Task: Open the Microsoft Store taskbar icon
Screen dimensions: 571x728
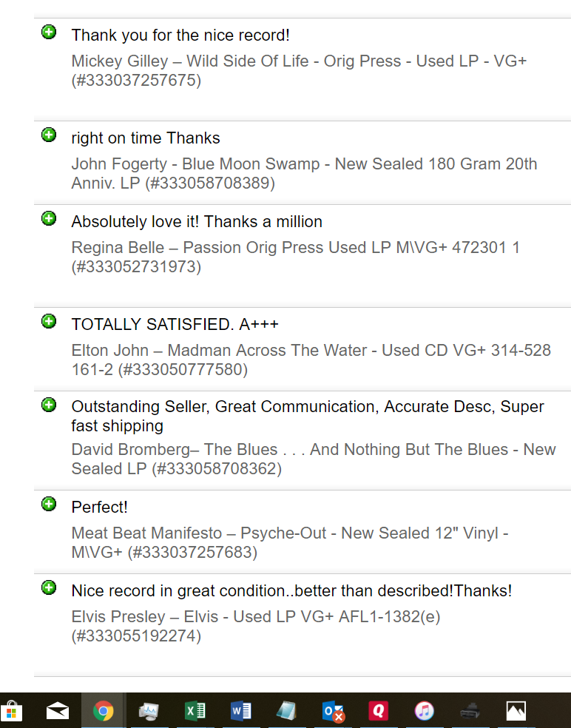Action: pyautogui.click(x=12, y=711)
